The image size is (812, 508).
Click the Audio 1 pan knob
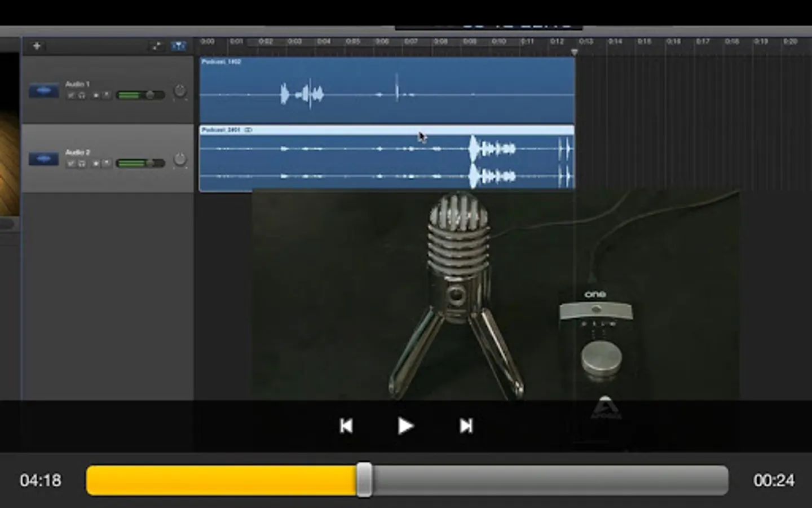coord(179,91)
